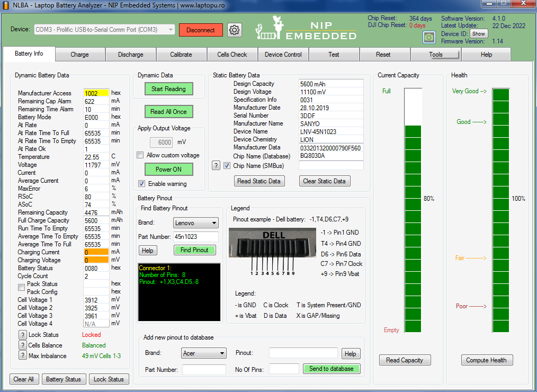Viewport: 537px width, 392px height.
Task: Toggle the Chip Name (SMBus) checkbox
Action: tap(227, 166)
